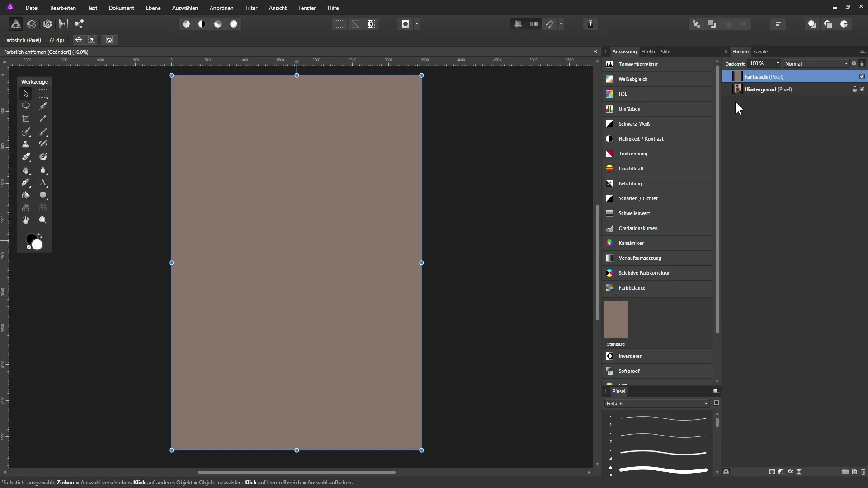Select the paint brush tool
Screen dimensions: 868x488
[43, 131]
